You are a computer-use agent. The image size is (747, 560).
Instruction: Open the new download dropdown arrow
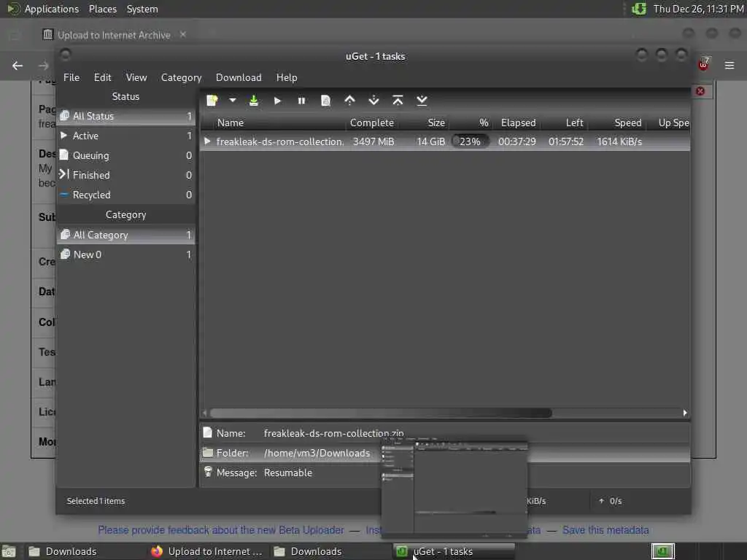point(233,101)
